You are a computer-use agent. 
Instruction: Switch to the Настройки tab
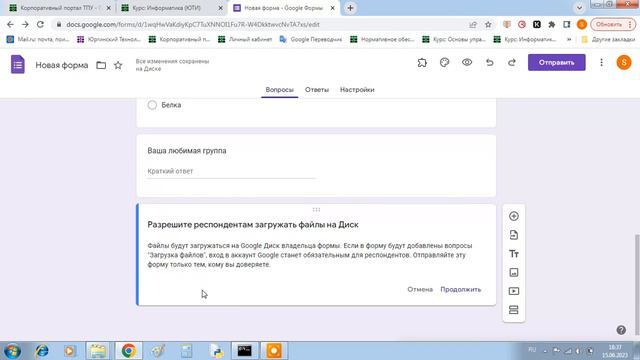[x=357, y=90]
